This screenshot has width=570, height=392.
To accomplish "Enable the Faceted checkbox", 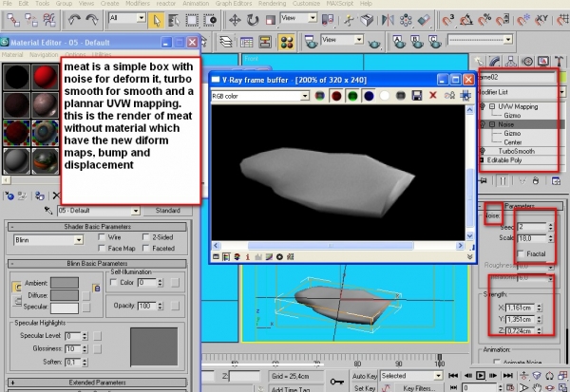I will pos(146,248).
